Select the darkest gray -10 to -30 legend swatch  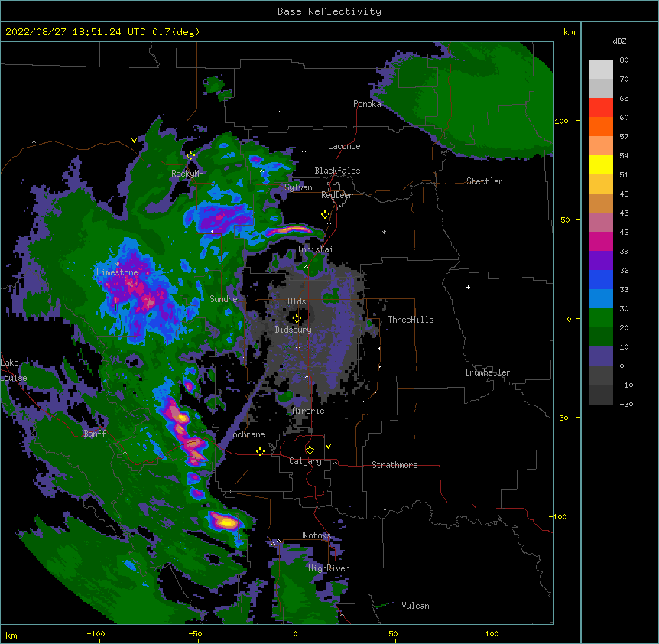click(x=601, y=395)
